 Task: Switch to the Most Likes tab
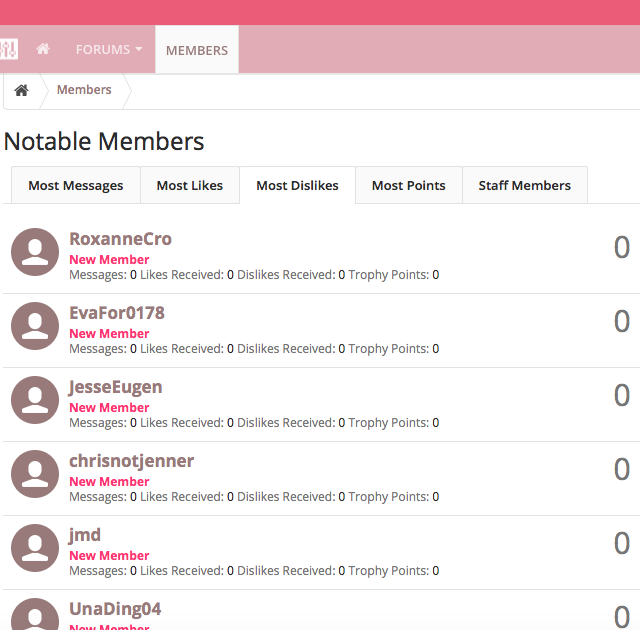(190, 185)
